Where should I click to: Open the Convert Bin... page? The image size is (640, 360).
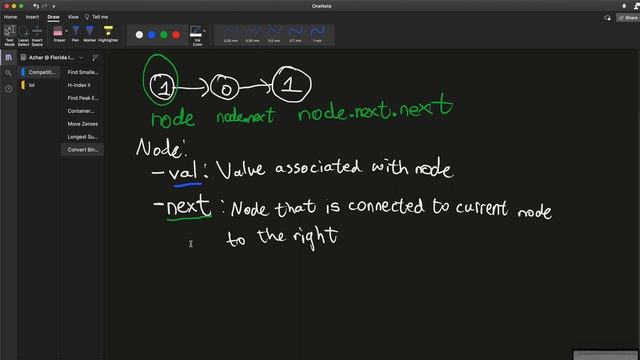[x=82, y=150]
